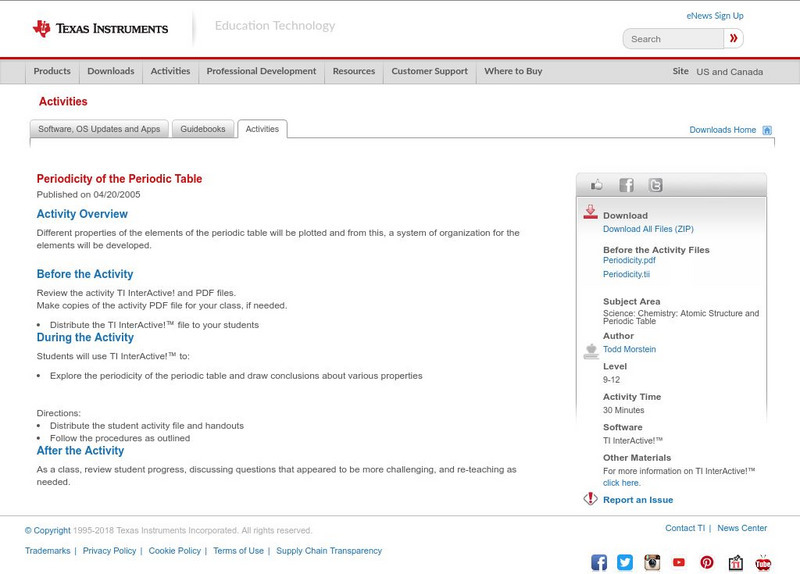The image size is (800, 574).
Task: Open the Cookie Policy footer link
Action: tap(174, 551)
